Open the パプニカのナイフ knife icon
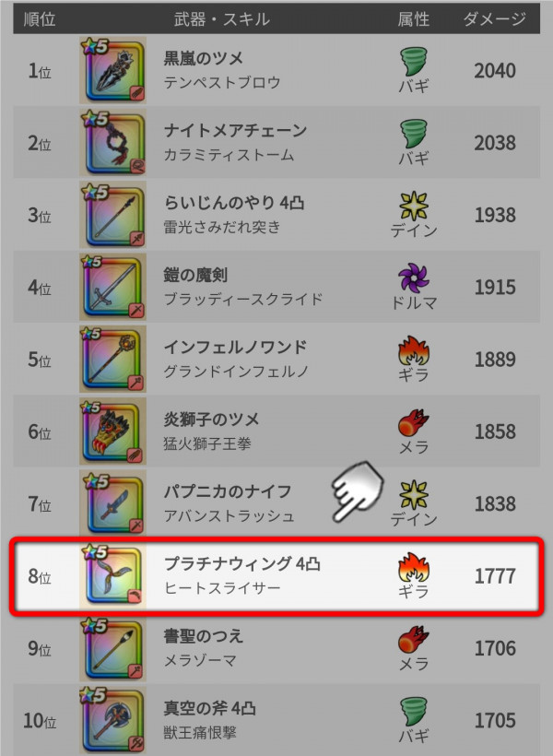 click(x=112, y=503)
